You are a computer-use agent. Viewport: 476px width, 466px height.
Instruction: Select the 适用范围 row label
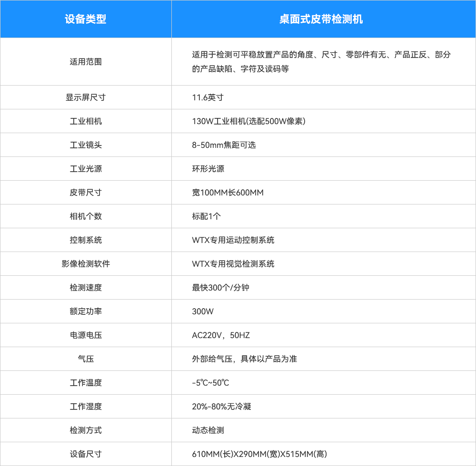86,62
